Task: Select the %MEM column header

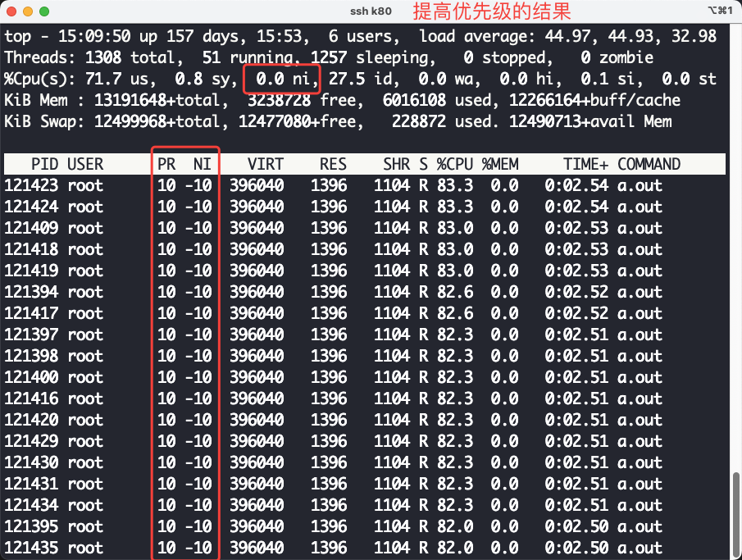Action: coord(500,164)
